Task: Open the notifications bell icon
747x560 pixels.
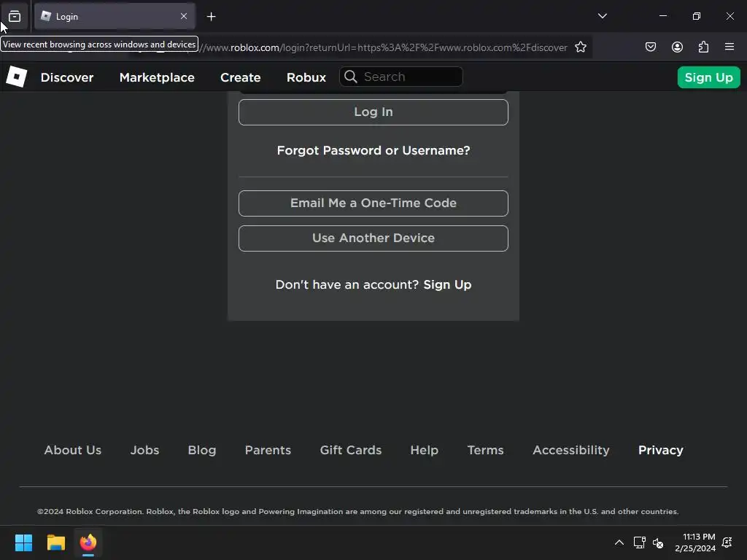Action: coord(727,542)
